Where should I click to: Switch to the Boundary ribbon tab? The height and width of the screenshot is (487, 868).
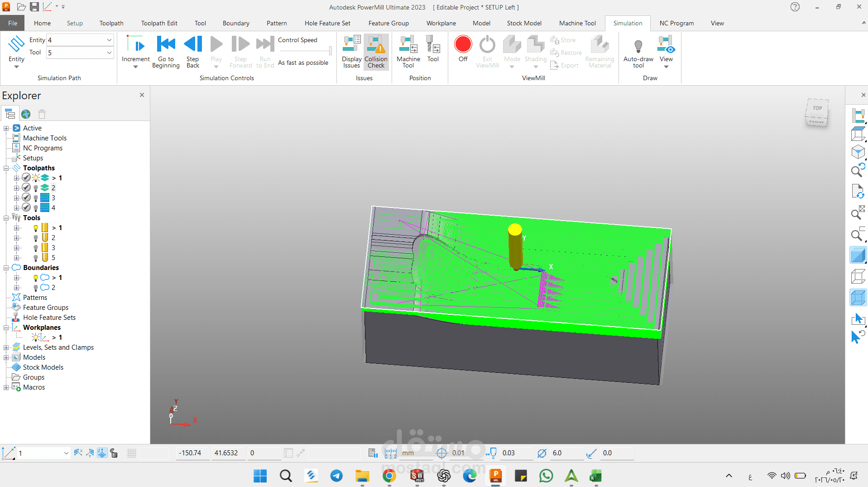[236, 23]
